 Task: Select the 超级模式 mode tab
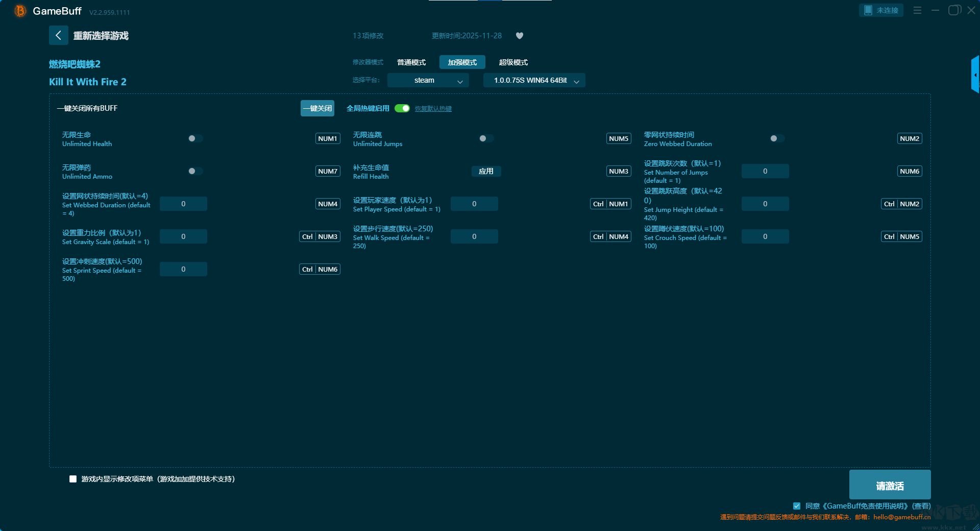(513, 62)
